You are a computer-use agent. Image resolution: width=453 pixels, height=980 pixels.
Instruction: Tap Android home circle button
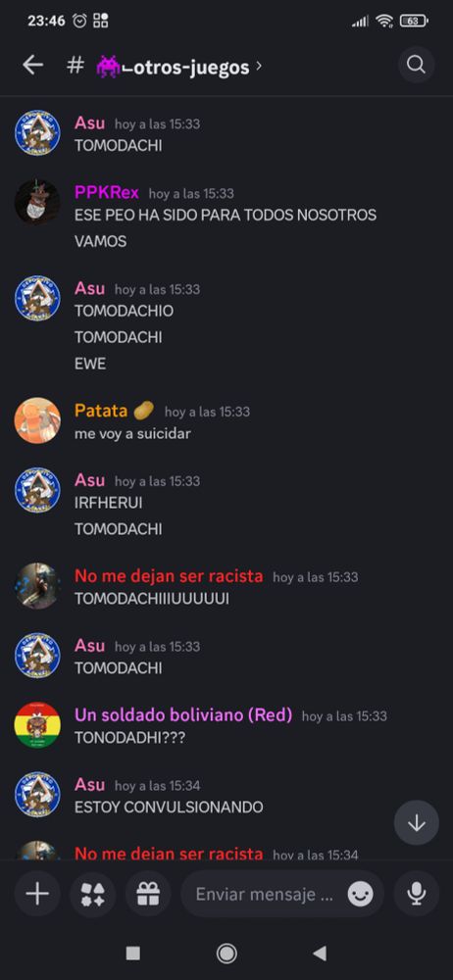(x=226, y=954)
